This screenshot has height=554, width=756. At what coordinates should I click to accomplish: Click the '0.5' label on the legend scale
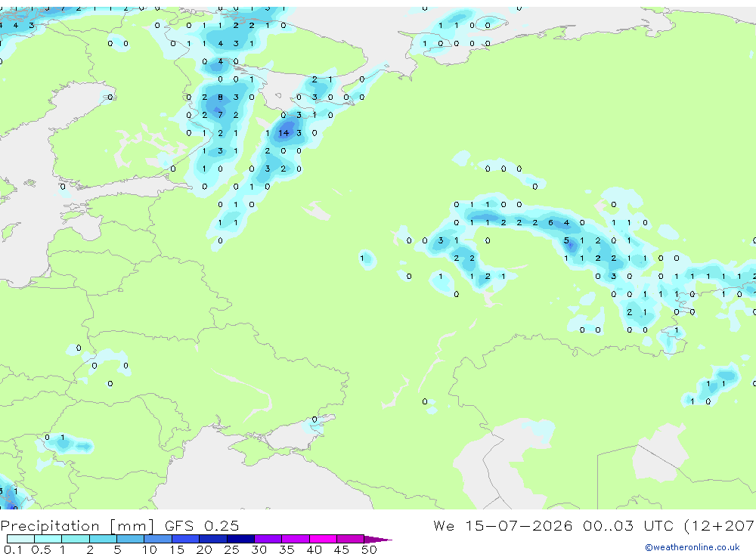tap(41, 549)
